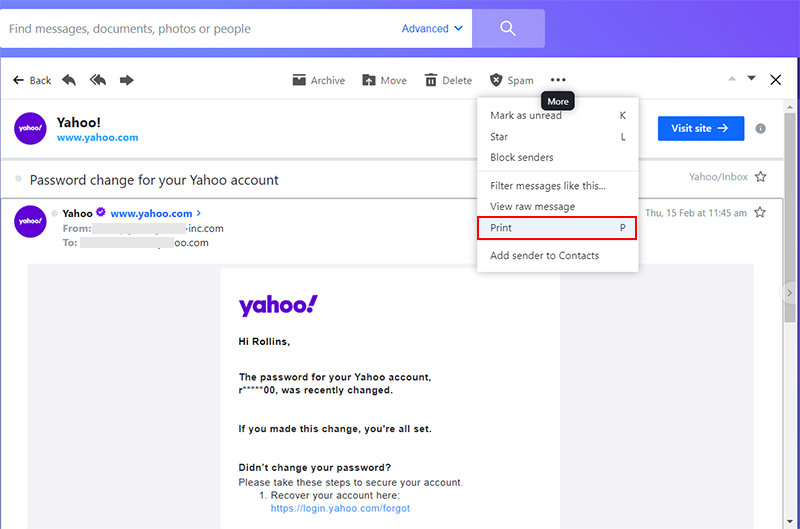Go Back to the inbox
This screenshot has width=800, height=529.
pyautogui.click(x=32, y=80)
